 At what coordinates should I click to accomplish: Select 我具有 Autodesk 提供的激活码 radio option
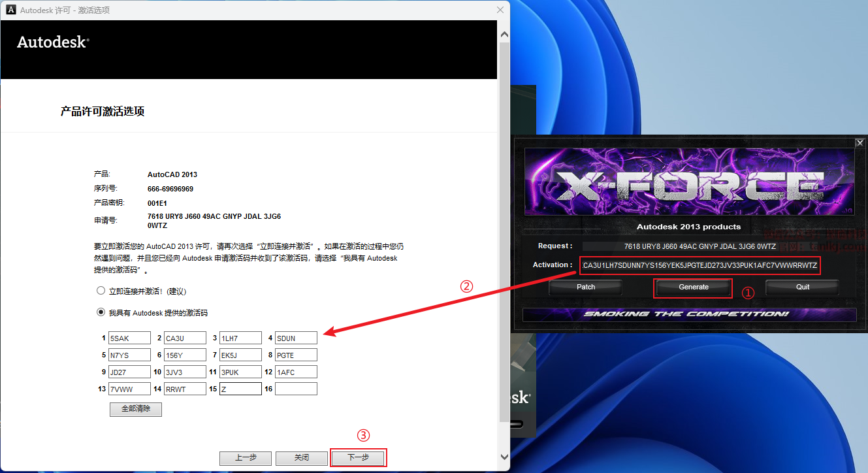pos(101,312)
